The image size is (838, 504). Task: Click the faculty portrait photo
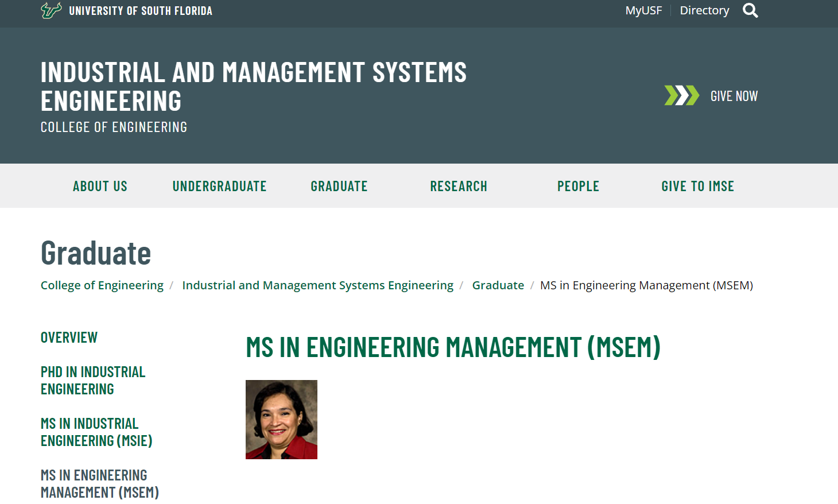[x=281, y=420]
